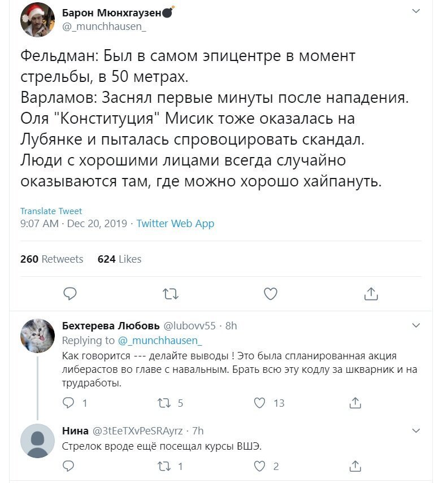The width and height of the screenshot is (448, 483).
Task: Open Барон Мюнхгаузен's profile avatar
Action: click(x=38, y=20)
